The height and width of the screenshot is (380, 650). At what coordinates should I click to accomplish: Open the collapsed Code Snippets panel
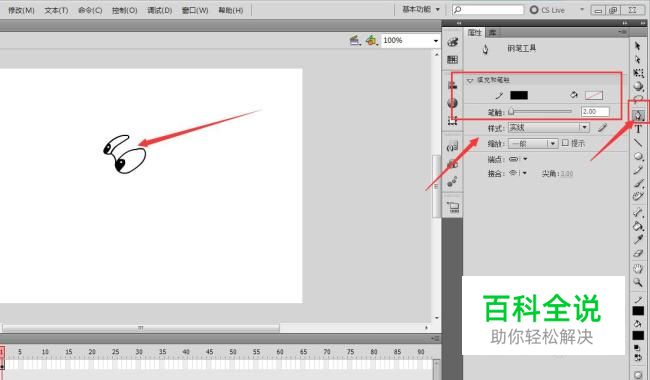453,146
